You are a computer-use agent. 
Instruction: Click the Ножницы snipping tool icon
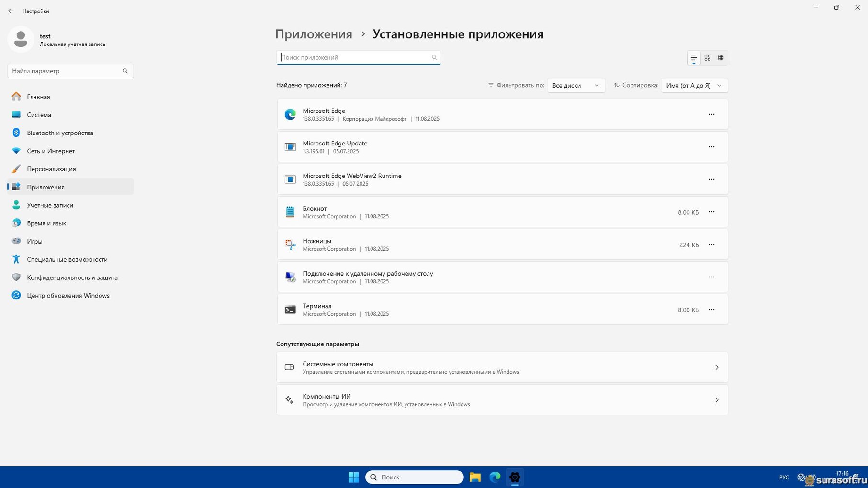(x=290, y=244)
